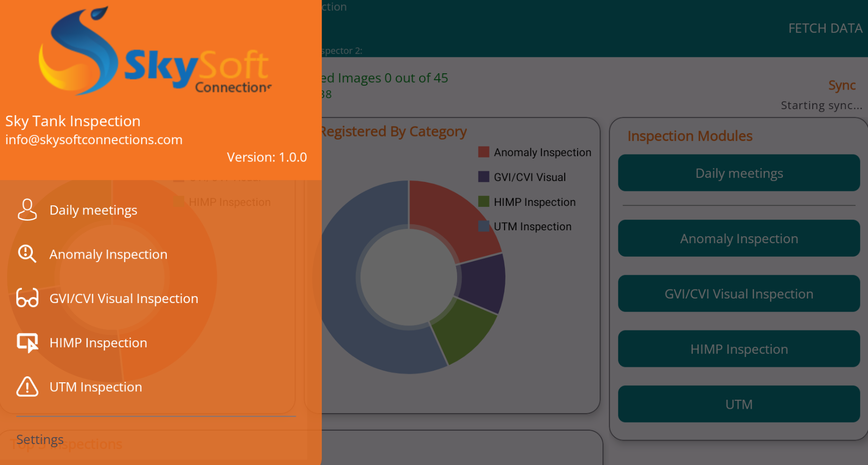Click the SkySoft Connections logo
Screen dimensions: 868x465
click(x=155, y=52)
